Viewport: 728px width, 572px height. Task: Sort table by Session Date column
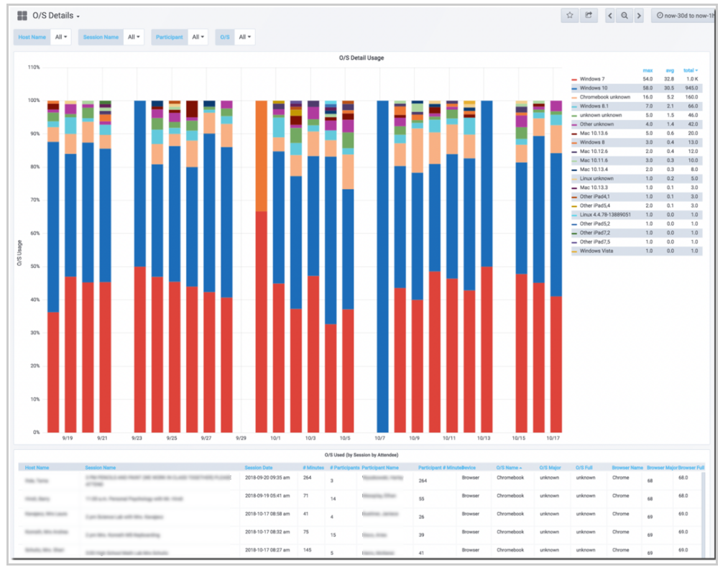coord(258,468)
